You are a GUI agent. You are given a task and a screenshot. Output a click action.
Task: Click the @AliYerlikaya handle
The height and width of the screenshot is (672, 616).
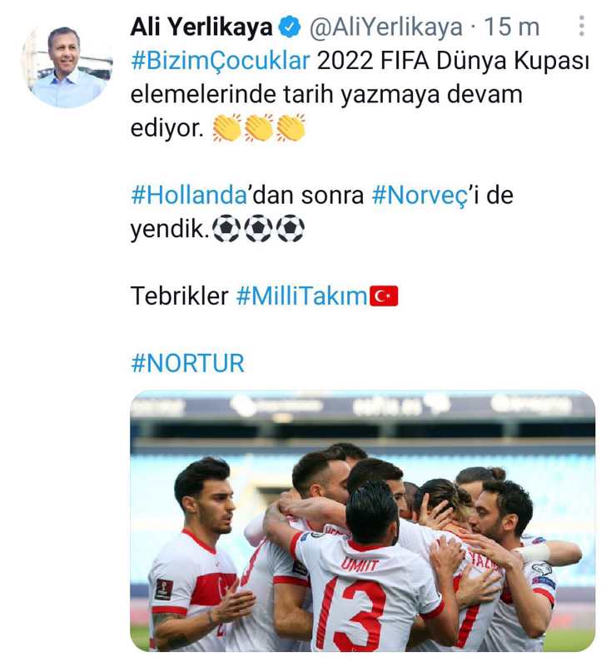(386, 27)
